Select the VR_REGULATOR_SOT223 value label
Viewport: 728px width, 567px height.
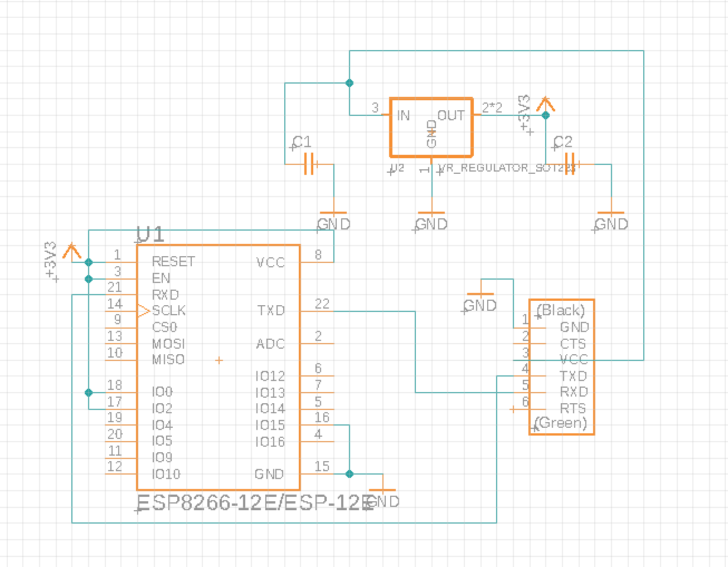pos(506,168)
